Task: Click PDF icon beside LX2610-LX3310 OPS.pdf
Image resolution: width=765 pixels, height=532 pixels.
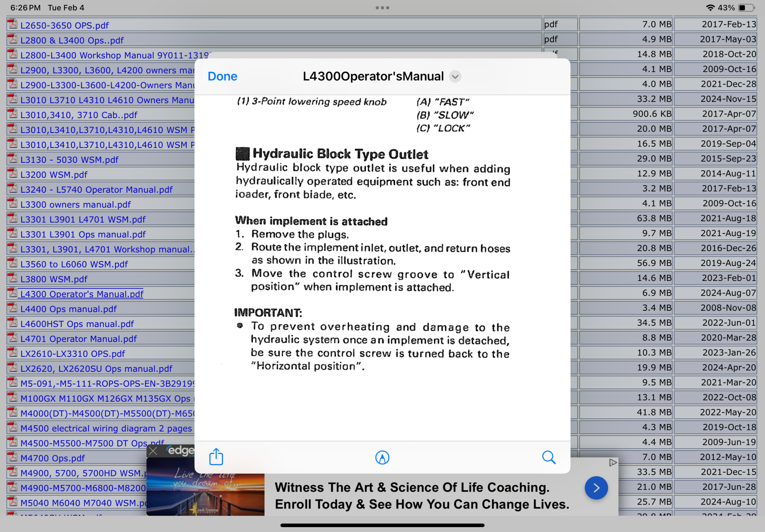Action: 13,353
